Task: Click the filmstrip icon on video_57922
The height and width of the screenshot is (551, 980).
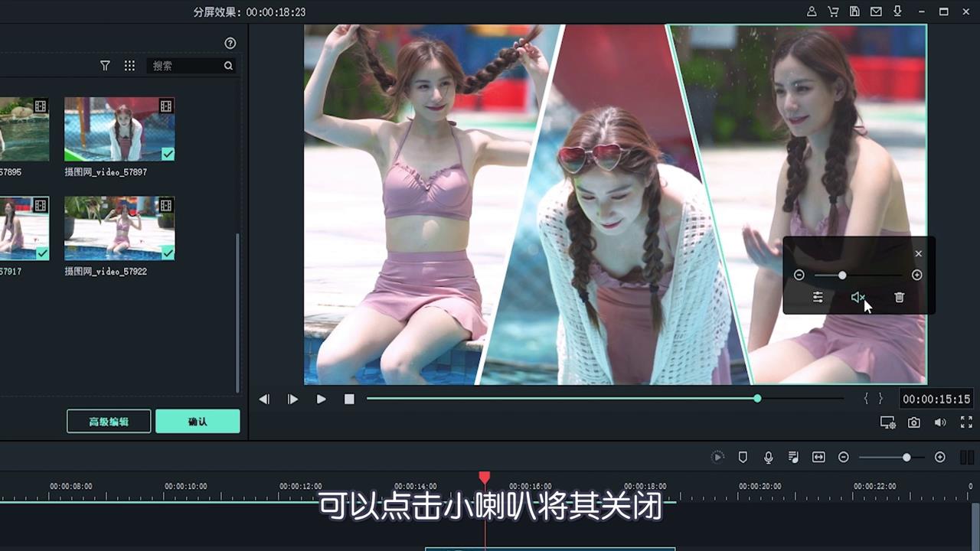Action: click(166, 205)
